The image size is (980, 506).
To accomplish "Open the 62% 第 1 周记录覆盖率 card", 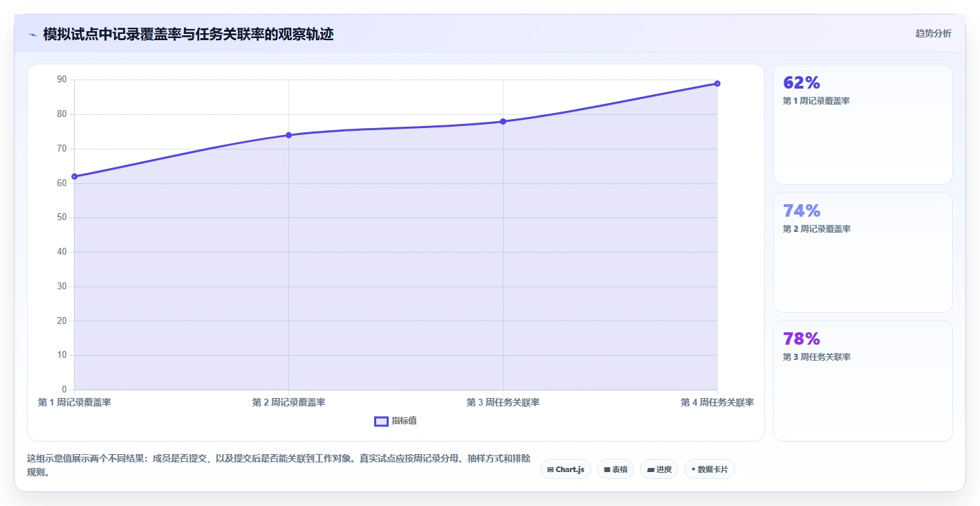I will pos(862,125).
